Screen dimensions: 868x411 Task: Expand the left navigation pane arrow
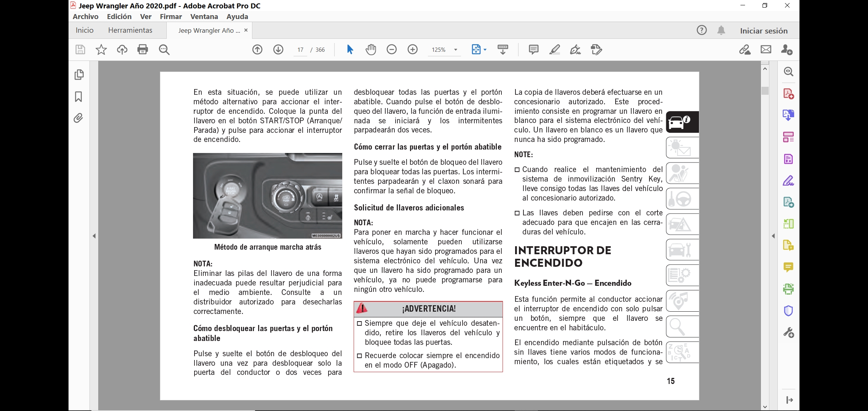94,236
